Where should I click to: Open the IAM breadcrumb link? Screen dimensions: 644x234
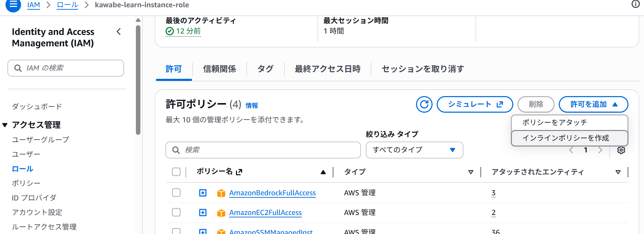(x=33, y=5)
